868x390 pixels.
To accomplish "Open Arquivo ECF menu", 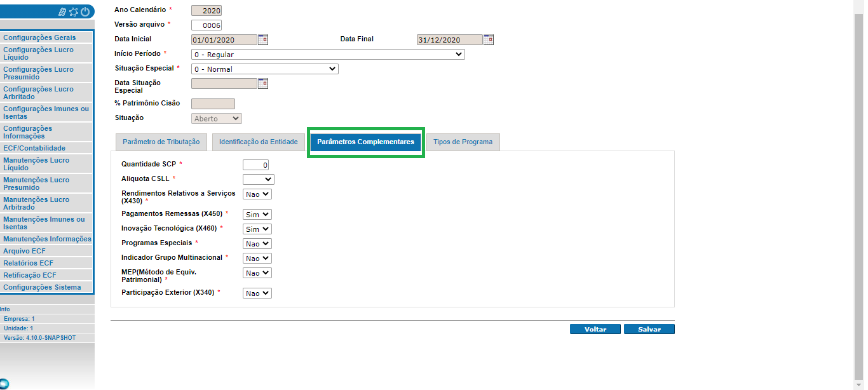I will coord(47,251).
